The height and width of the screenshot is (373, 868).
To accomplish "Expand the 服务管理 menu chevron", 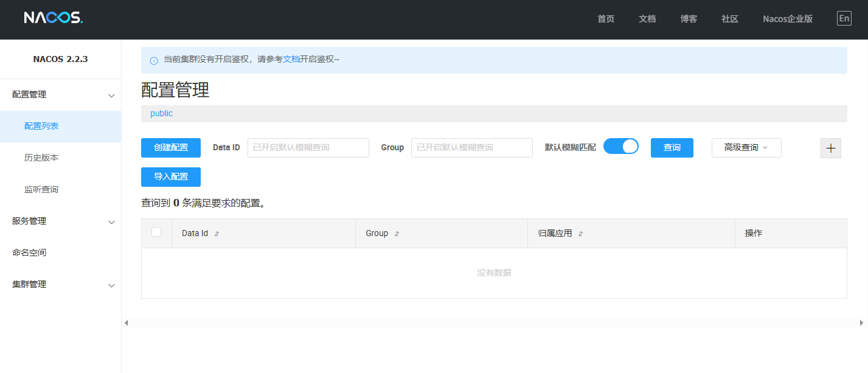I will tap(111, 222).
